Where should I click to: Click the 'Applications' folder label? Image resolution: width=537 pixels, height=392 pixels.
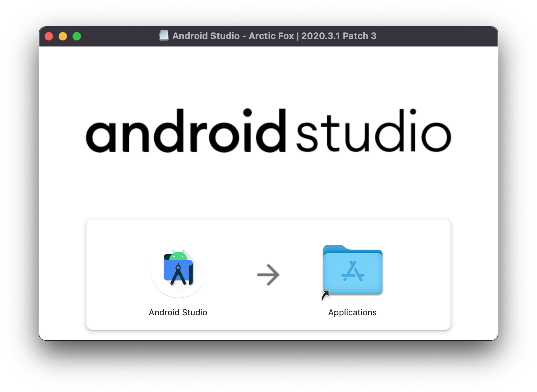tap(352, 312)
